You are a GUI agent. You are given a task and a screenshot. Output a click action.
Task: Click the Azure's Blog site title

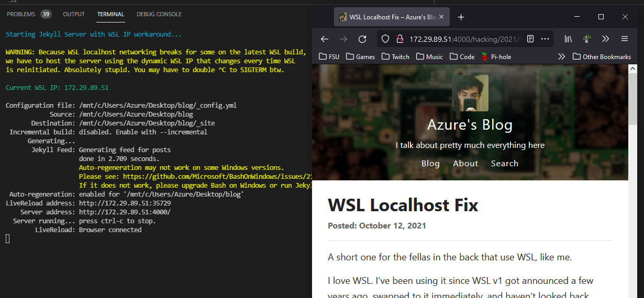click(x=470, y=125)
